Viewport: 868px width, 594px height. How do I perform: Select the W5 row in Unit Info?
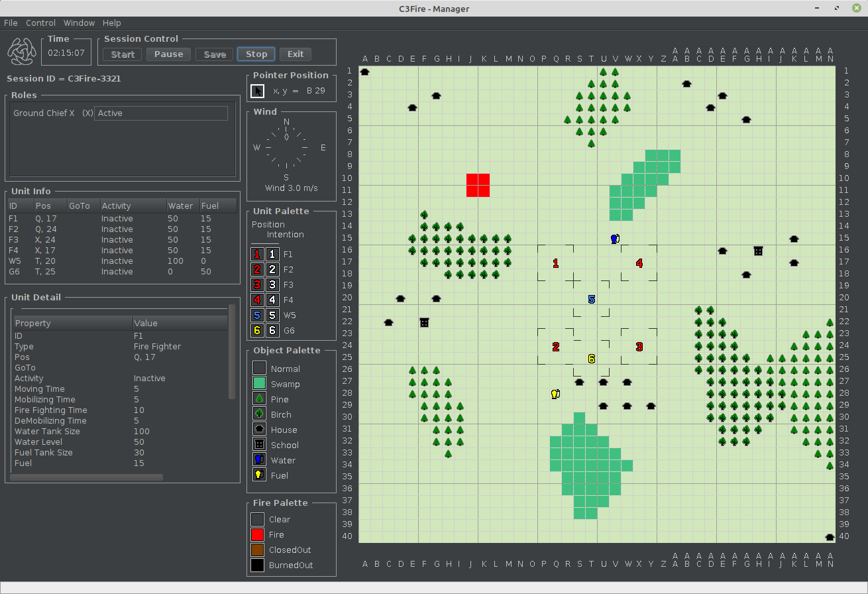click(122, 261)
